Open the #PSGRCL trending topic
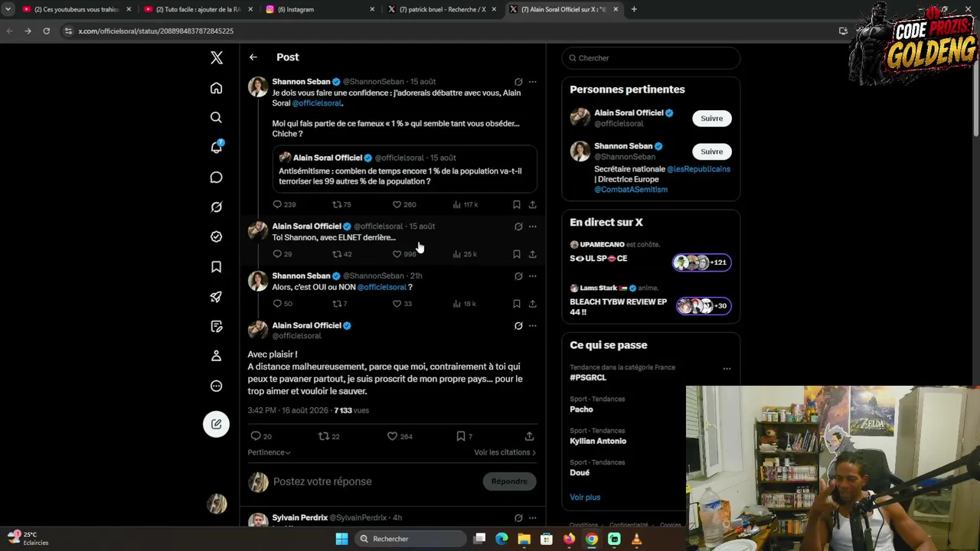Image resolution: width=980 pixels, height=551 pixels. click(588, 377)
